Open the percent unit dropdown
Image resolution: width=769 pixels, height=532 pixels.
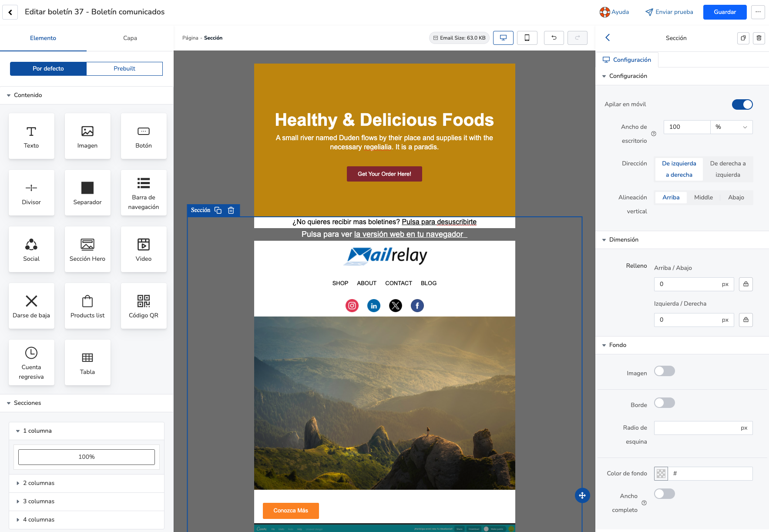(731, 127)
